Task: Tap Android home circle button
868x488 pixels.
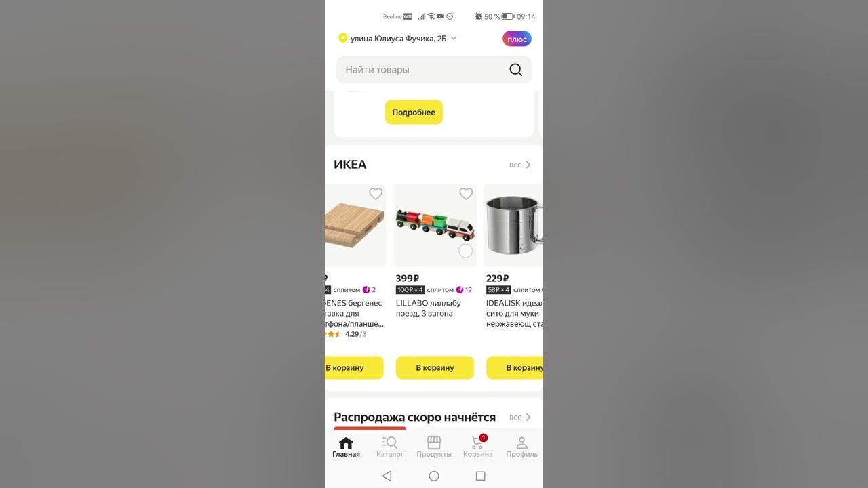Action: pos(434,476)
